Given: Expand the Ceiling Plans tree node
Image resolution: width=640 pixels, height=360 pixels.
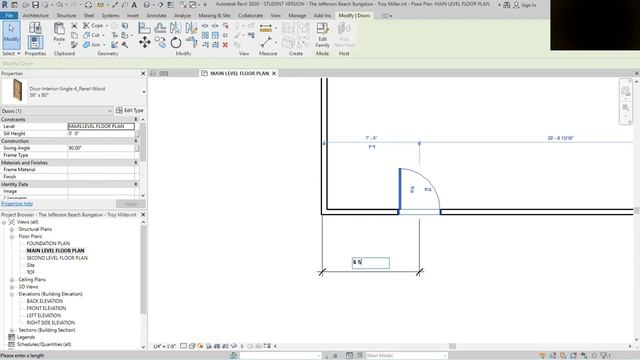Looking at the screenshot, I should 12,280.
